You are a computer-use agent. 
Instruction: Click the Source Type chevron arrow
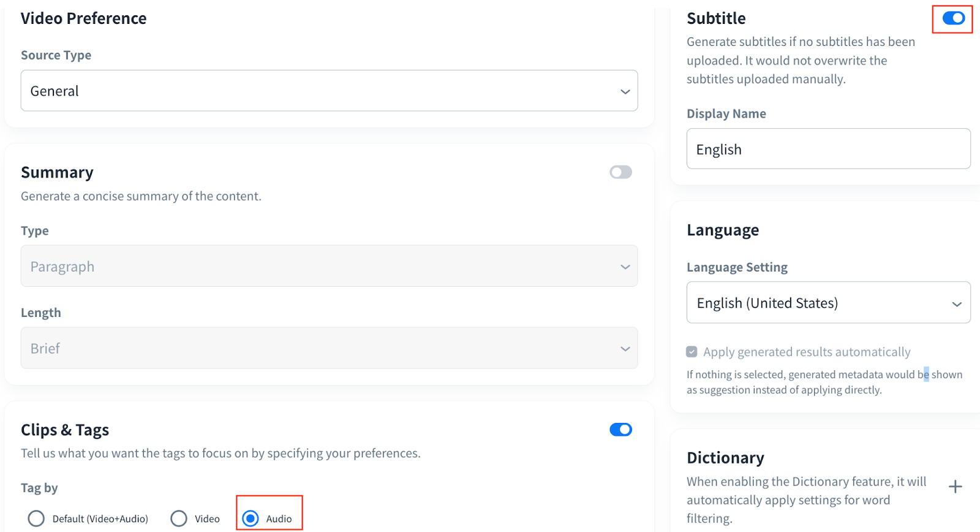[x=625, y=91]
